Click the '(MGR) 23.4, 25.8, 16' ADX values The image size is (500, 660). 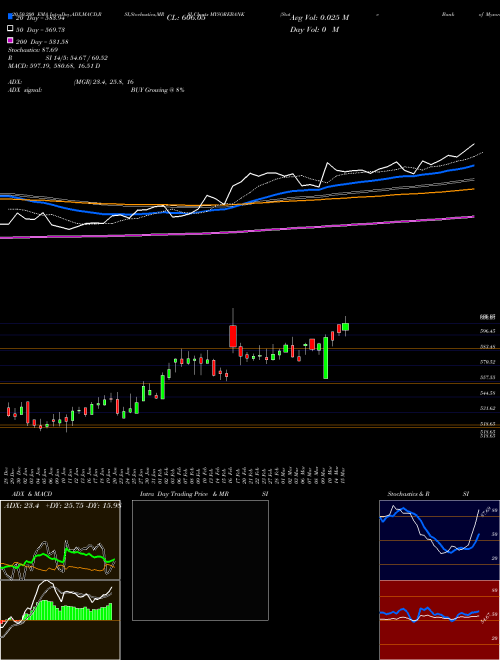(104, 82)
